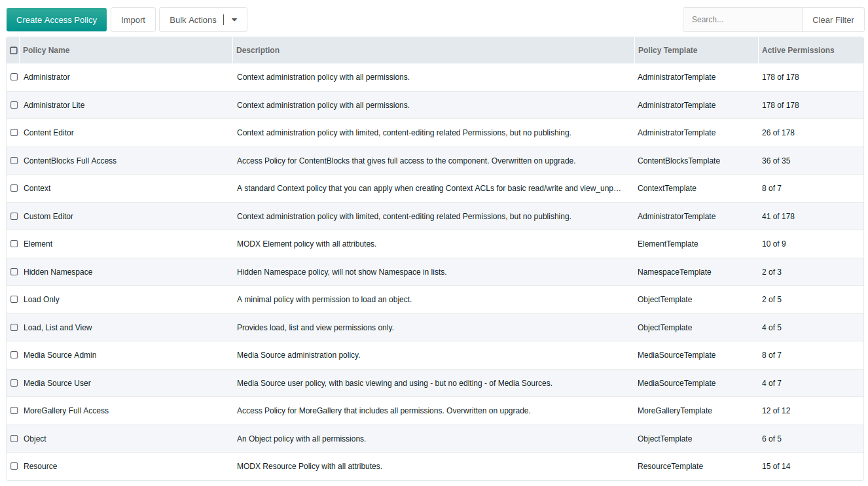Click Clear Filter
The image size is (868, 486).
coord(833,20)
